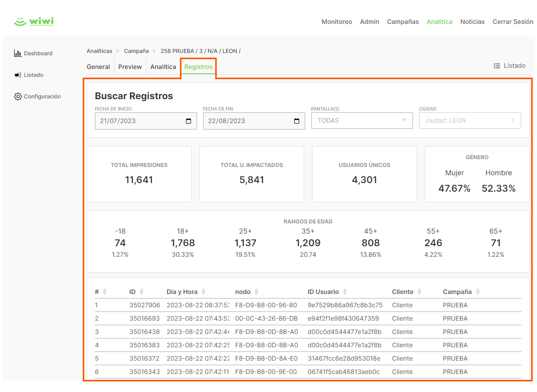This screenshot has height=392, width=537.
Task: Click user ID 9e7529b86a967c8b3c75
Action: coord(345,305)
